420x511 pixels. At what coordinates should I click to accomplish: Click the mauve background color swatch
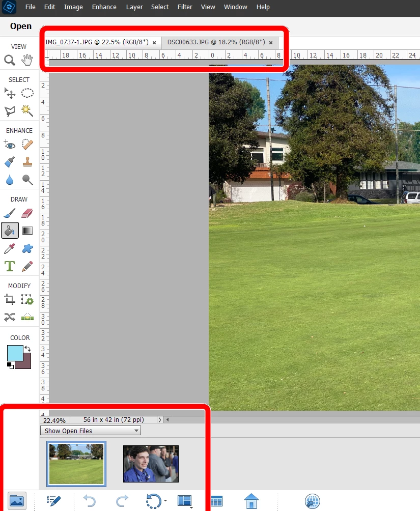coord(27,364)
